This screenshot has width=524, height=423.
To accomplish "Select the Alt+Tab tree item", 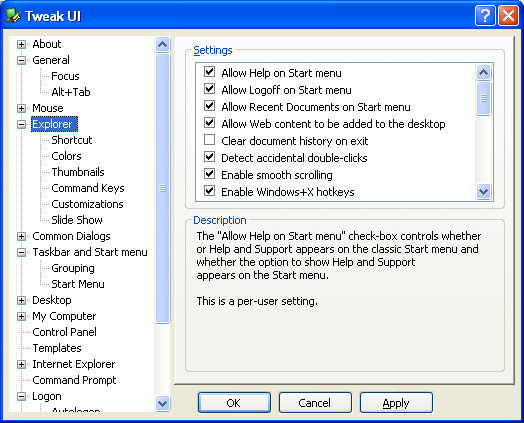I will 71,92.
